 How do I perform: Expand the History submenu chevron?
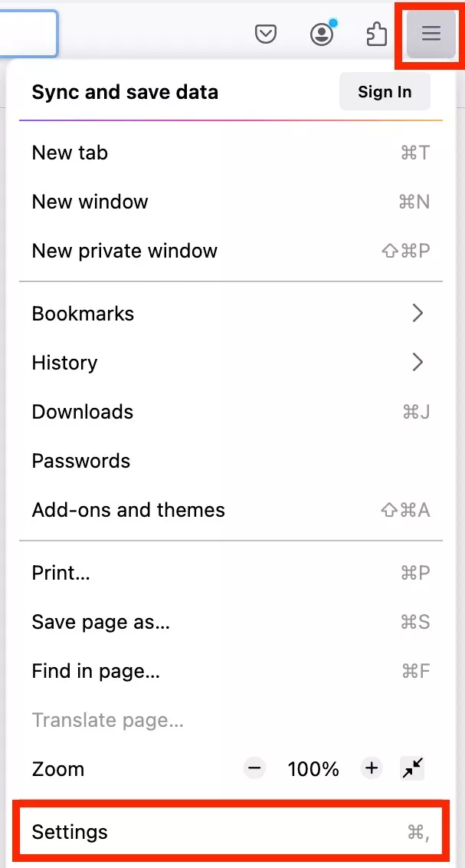coord(418,362)
